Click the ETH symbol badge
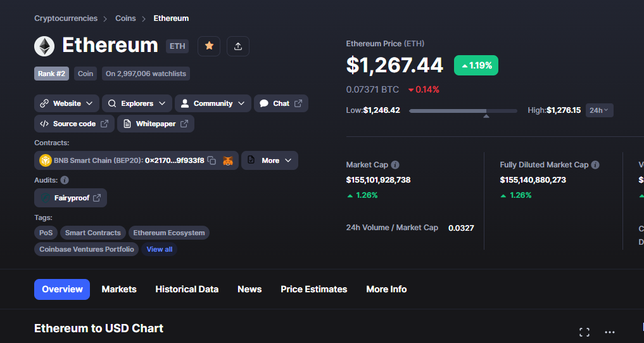The image size is (644, 343). coord(177,46)
